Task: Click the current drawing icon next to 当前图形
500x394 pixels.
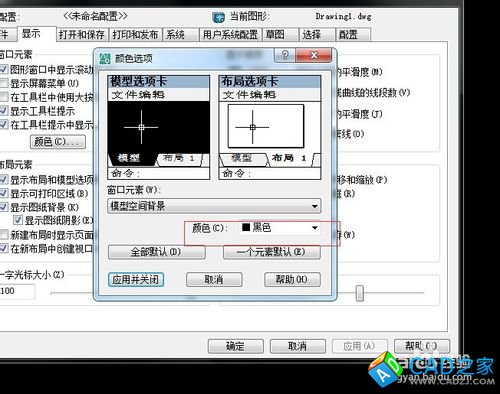Action: tap(218, 17)
